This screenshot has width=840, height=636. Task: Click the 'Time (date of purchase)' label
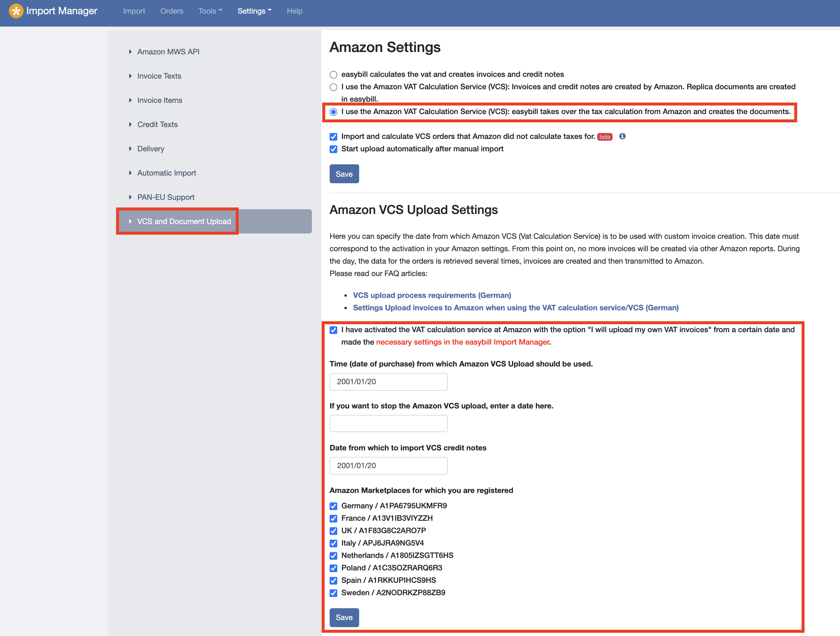point(461,364)
